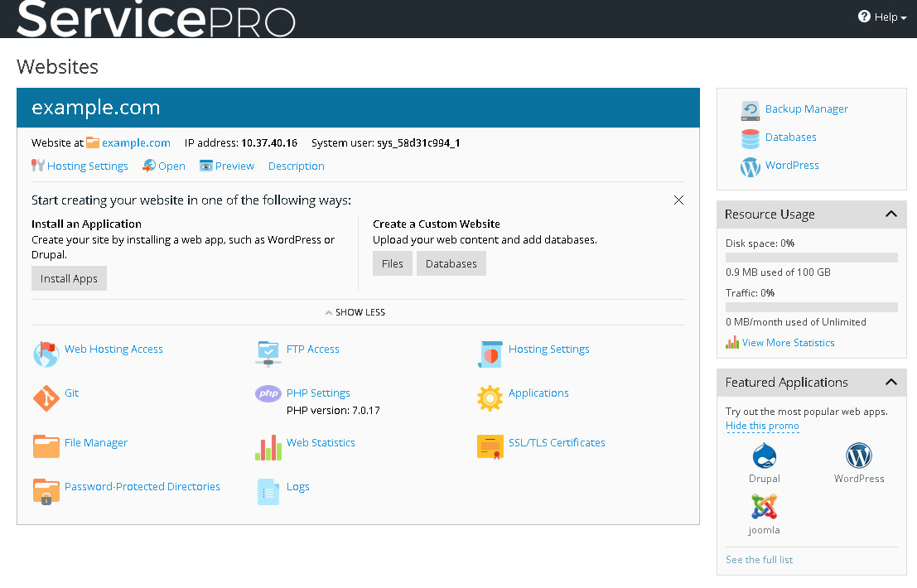Open the SSL/TLS Certificates icon
Viewport: 917px width, 588px height.
tap(490, 446)
